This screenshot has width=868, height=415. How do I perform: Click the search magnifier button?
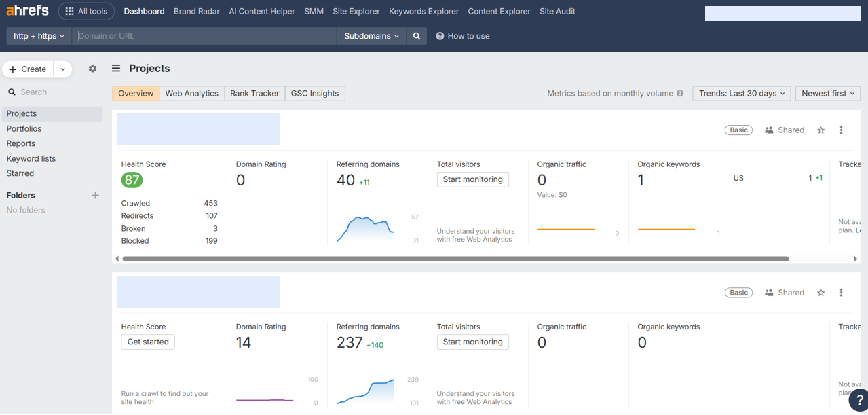click(x=417, y=36)
